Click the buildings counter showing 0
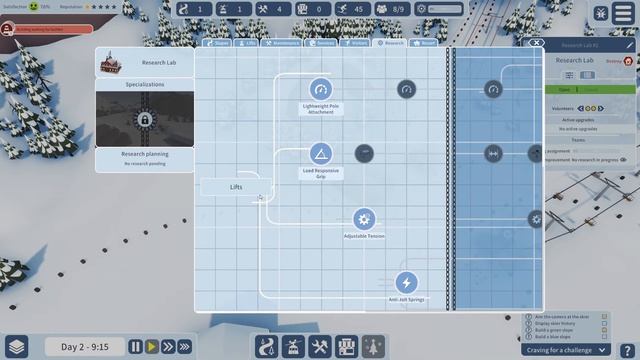 tap(313, 9)
